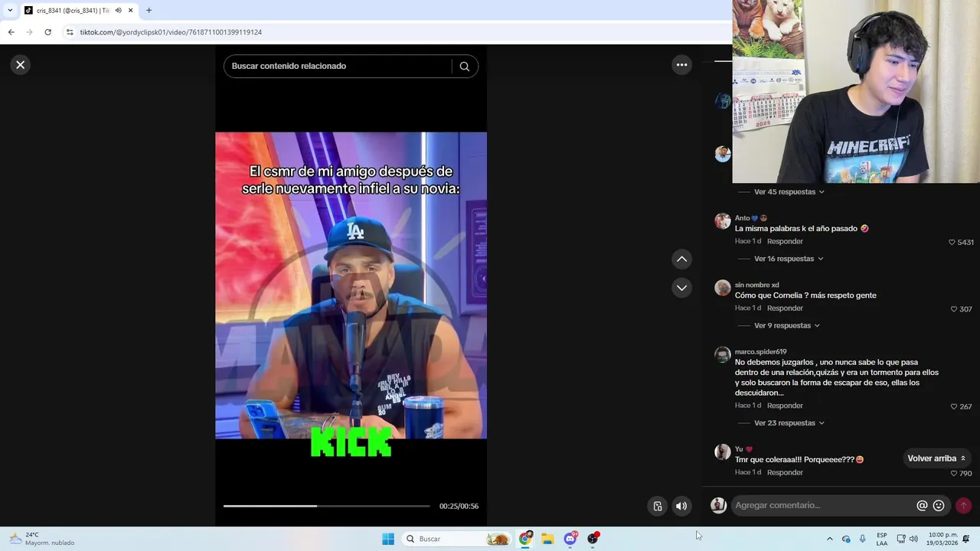
Task: Reply to Anto's comment via Responder
Action: [x=785, y=241]
